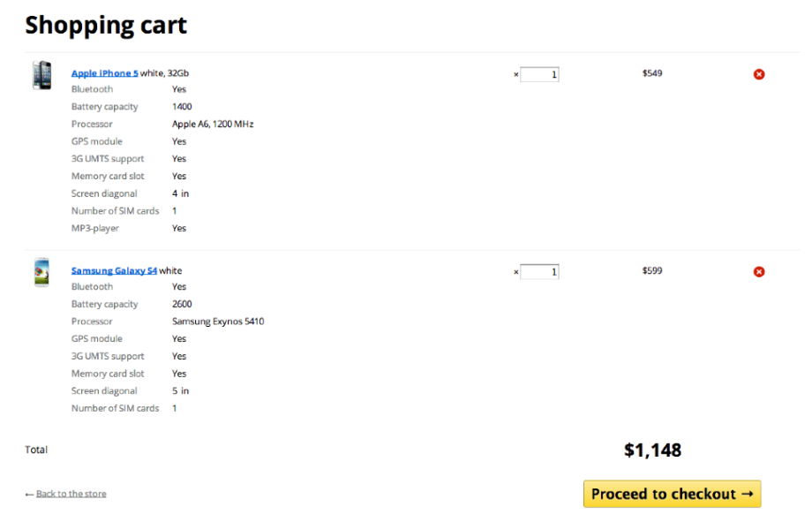
Task: Click the Total label
Action: (x=36, y=450)
